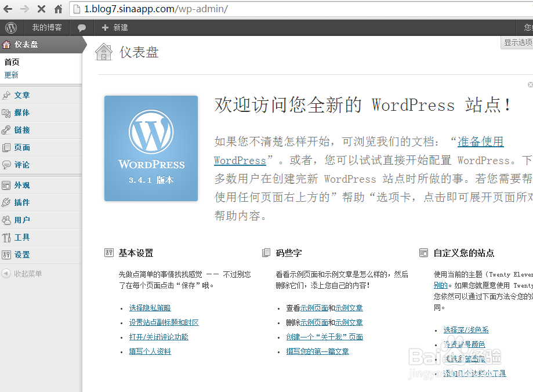Click the 码些字 section icon
The image size is (533, 392).
(266, 253)
